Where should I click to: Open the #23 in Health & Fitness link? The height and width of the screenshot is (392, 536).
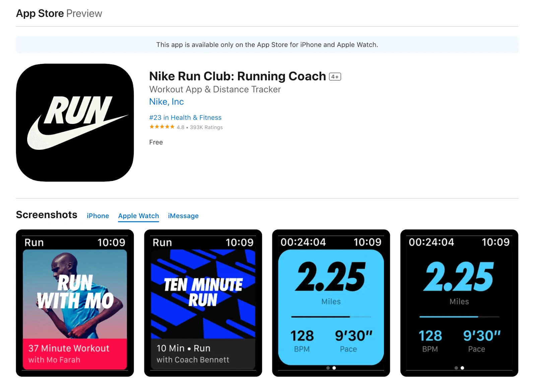(x=185, y=118)
